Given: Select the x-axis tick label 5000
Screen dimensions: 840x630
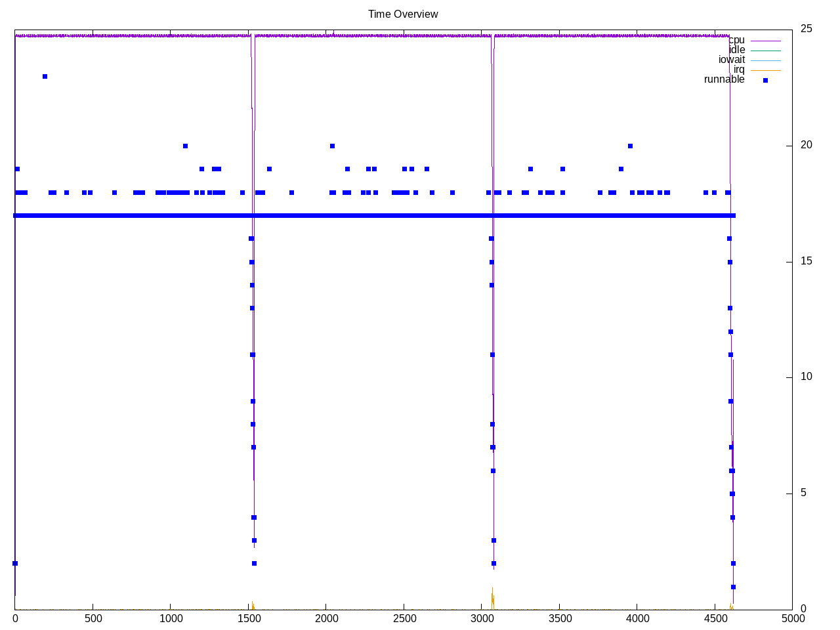Looking at the screenshot, I should tap(792, 618).
